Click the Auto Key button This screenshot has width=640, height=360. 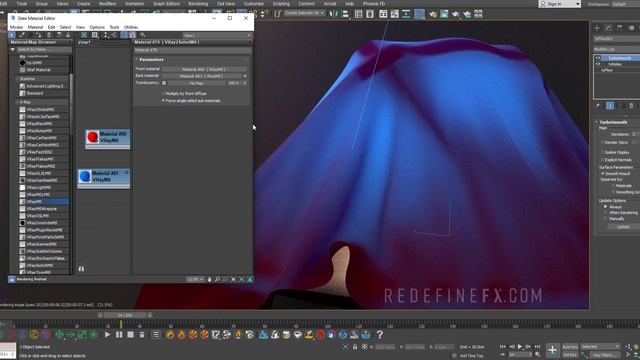[x=570, y=347]
